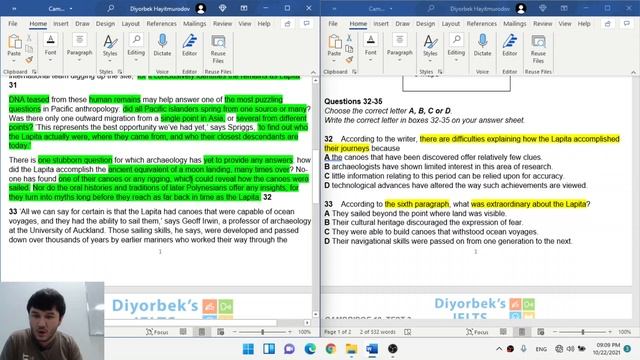Click Paste icon in right Word window

pos(334,42)
